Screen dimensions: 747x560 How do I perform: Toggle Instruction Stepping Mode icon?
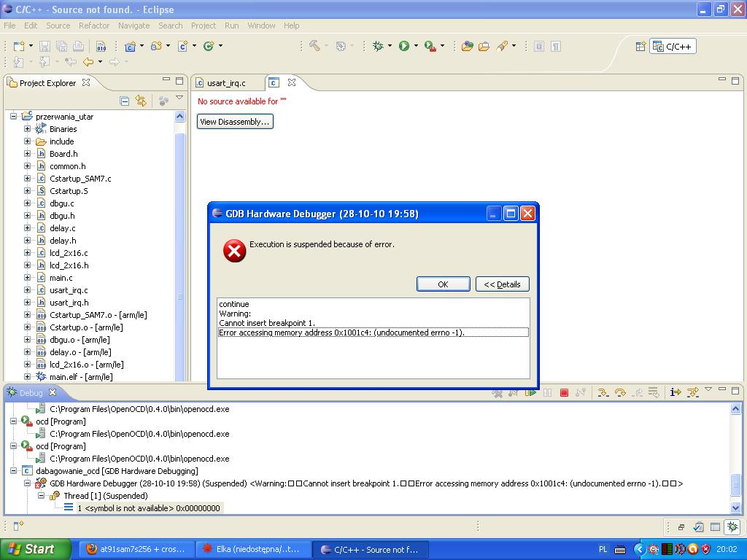(x=675, y=392)
